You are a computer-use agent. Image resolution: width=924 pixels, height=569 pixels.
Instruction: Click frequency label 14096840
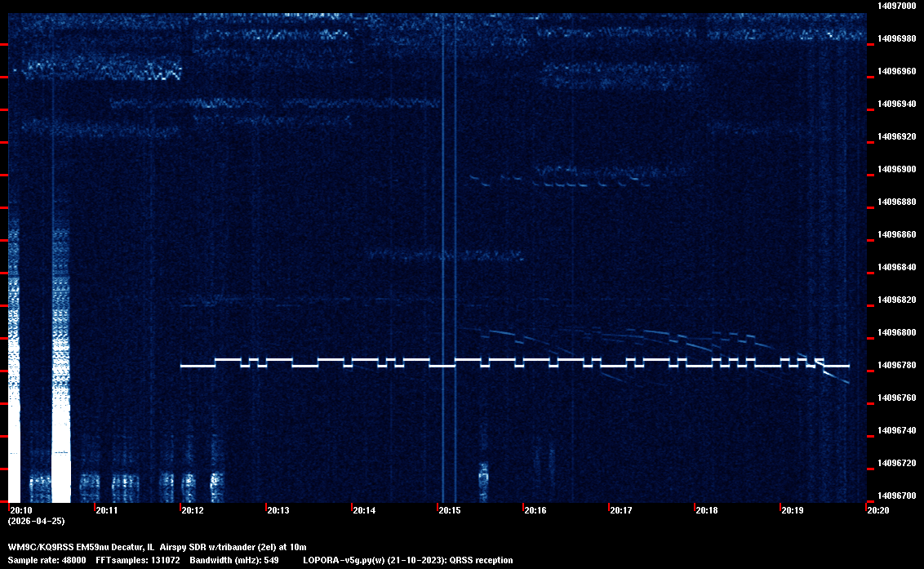coord(897,267)
